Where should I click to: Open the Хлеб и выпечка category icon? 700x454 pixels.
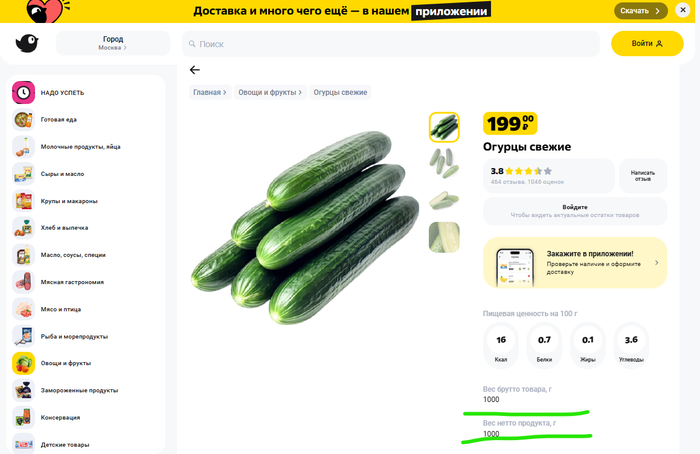click(23, 228)
